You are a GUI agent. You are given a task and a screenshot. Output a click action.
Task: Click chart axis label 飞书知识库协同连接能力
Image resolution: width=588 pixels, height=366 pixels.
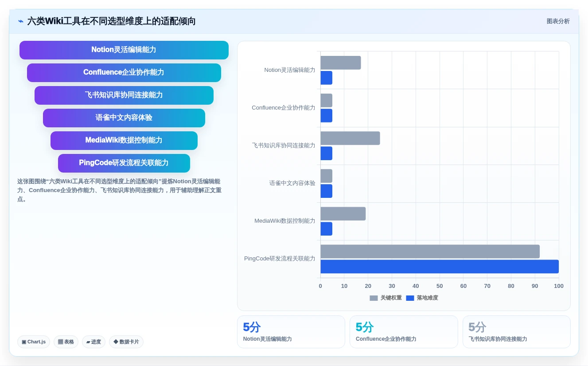(x=284, y=146)
